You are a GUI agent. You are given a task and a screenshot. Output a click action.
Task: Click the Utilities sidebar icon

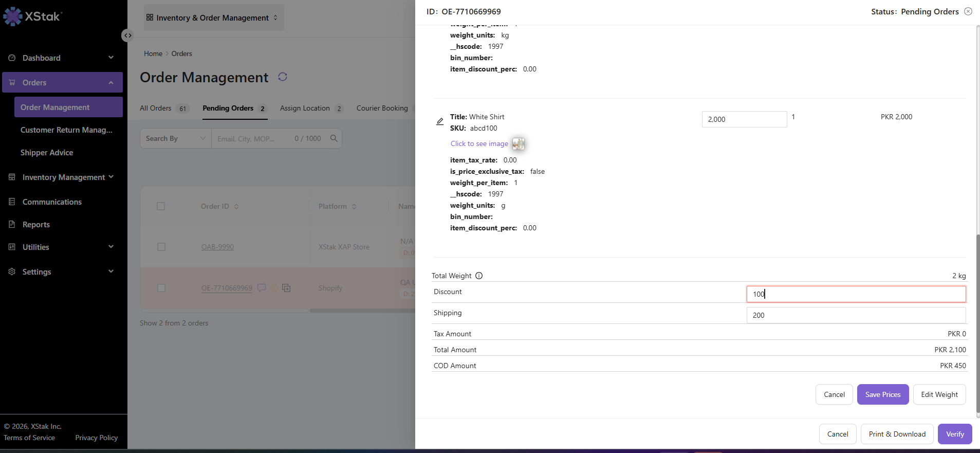pos(12,247)
